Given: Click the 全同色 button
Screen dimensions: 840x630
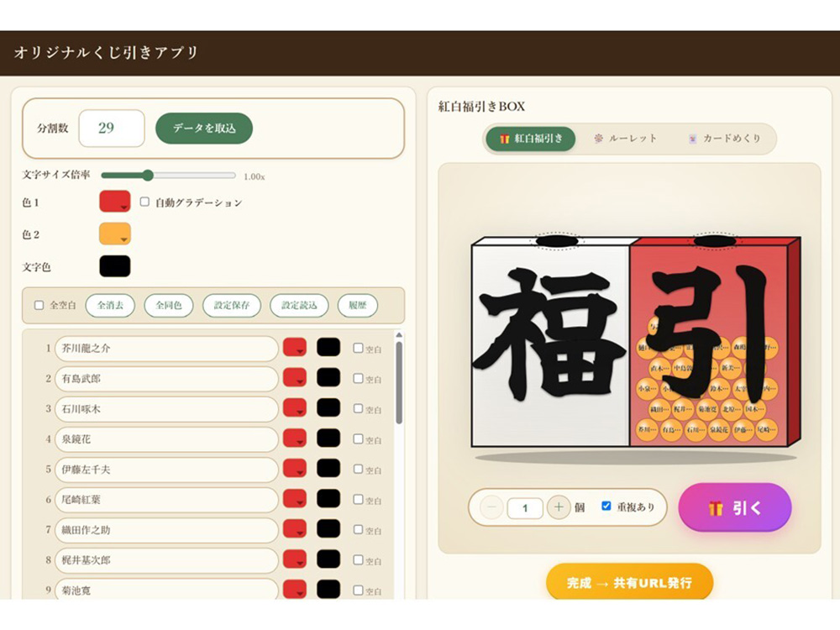Looking at the screenshot, I should (168, 306).
